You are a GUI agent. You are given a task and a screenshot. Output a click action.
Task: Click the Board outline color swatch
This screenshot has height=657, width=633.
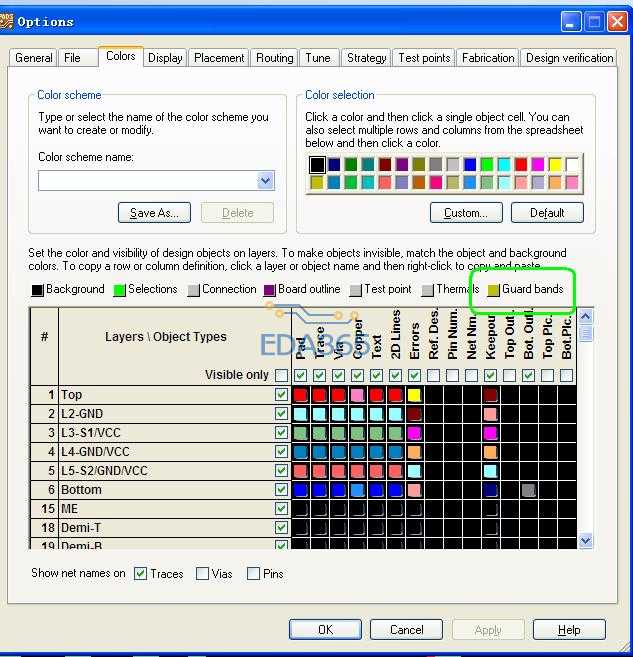269,290
